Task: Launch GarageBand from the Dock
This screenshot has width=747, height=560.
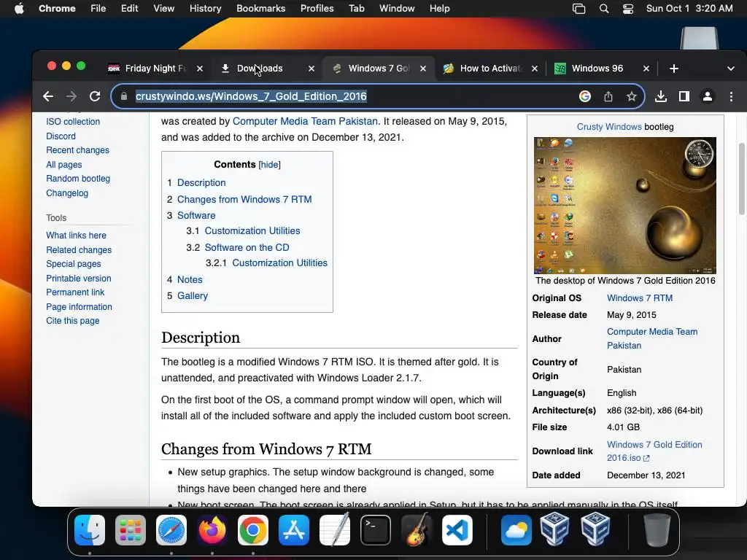Action: click(x=417, y=530)
